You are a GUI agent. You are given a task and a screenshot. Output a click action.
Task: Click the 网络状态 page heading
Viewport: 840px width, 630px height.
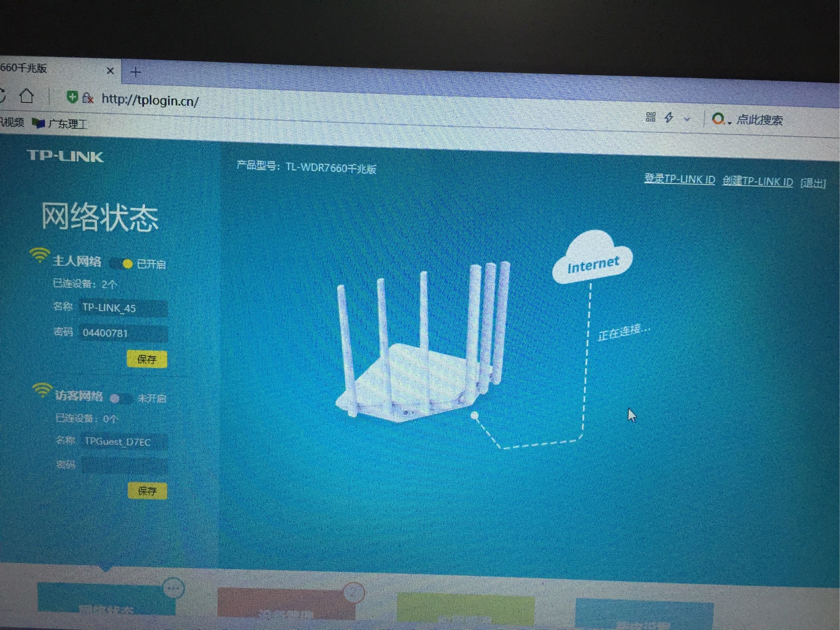click(100, 217)
